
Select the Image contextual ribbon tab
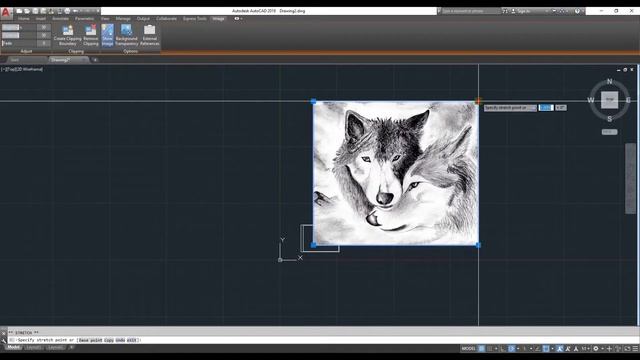click(218, 19)
